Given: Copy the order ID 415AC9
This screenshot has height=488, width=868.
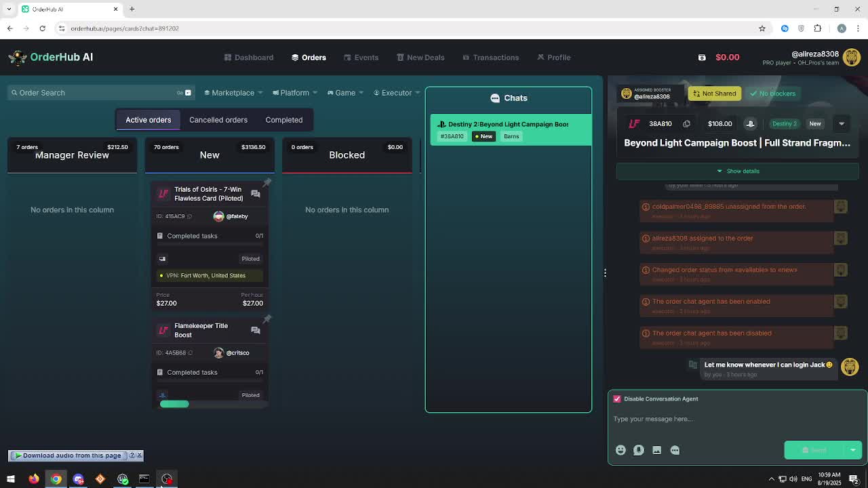Looking at the screenshot, I should point(189,216).
